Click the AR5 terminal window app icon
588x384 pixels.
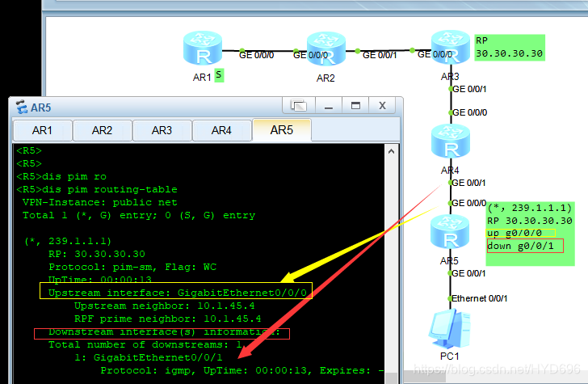point(22,107)
